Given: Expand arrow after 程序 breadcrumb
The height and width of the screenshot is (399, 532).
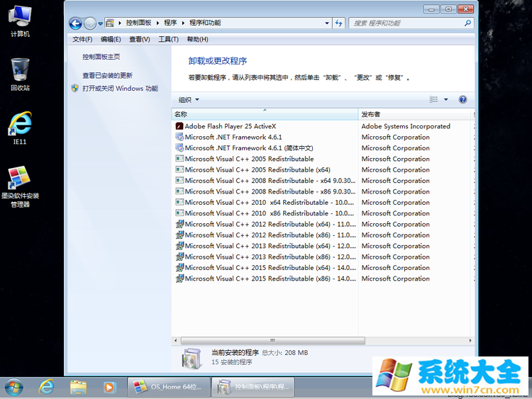Looking at the screenshot, I should point(183,23).
